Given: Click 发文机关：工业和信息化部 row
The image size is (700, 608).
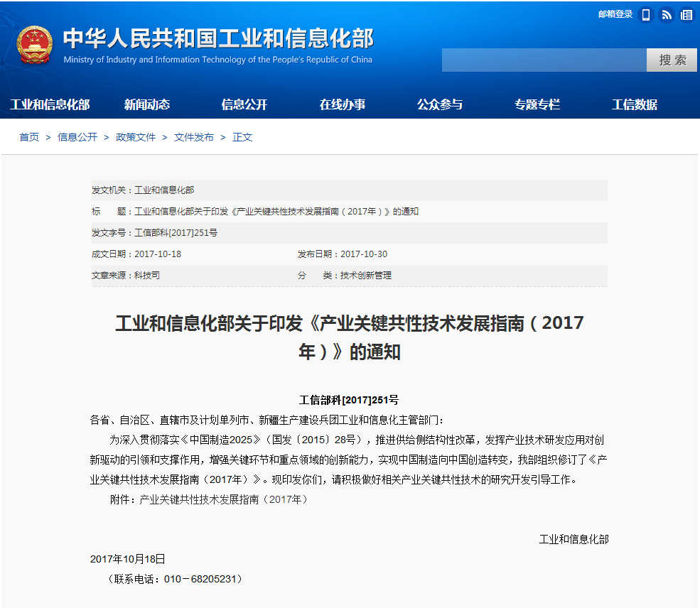Looking at the screenshot, I should pos(349,190).
